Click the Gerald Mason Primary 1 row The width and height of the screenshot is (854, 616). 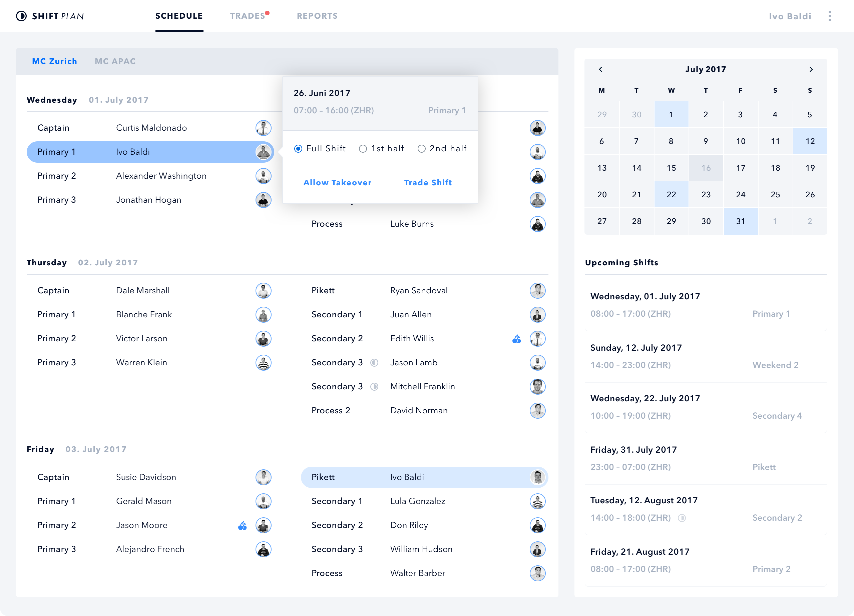[x=150, y=501]
